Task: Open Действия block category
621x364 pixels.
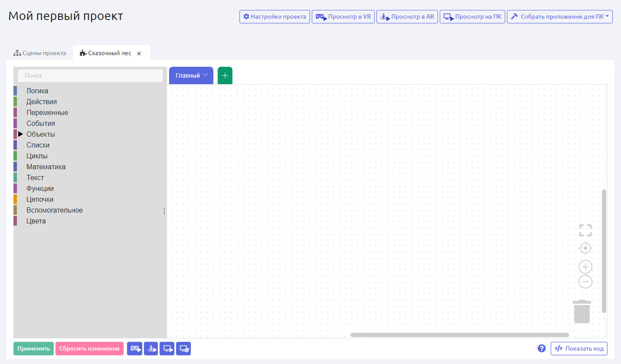Action: 41,102
